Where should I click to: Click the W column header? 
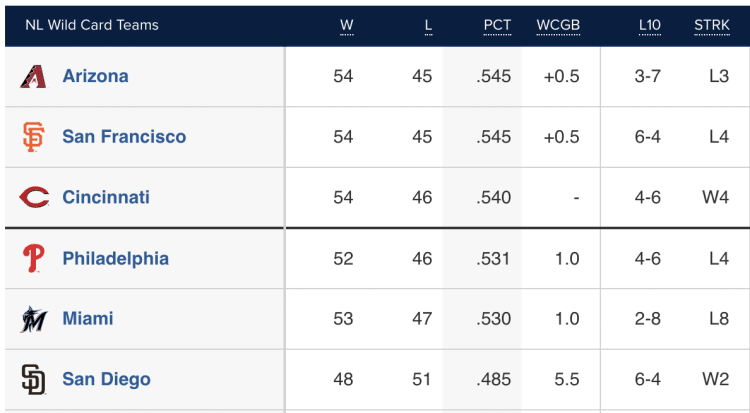347,25
